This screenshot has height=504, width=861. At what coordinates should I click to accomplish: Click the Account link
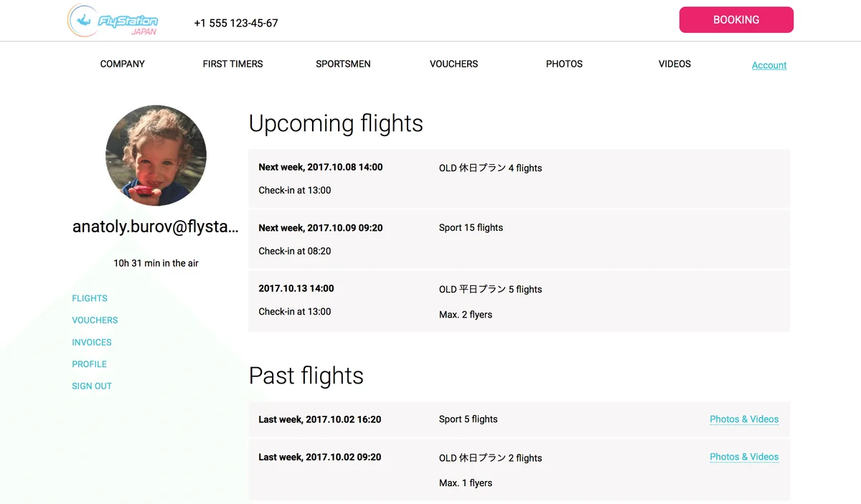769,65
